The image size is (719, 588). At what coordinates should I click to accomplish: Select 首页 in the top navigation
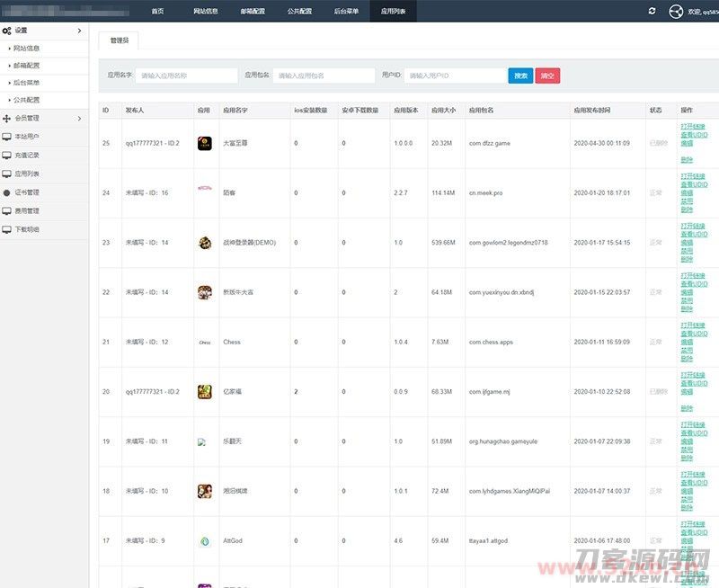[x=157, y=11]
